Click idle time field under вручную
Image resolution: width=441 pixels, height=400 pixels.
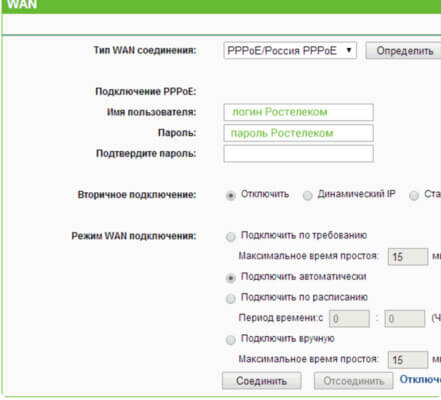(x=408, y=360)
